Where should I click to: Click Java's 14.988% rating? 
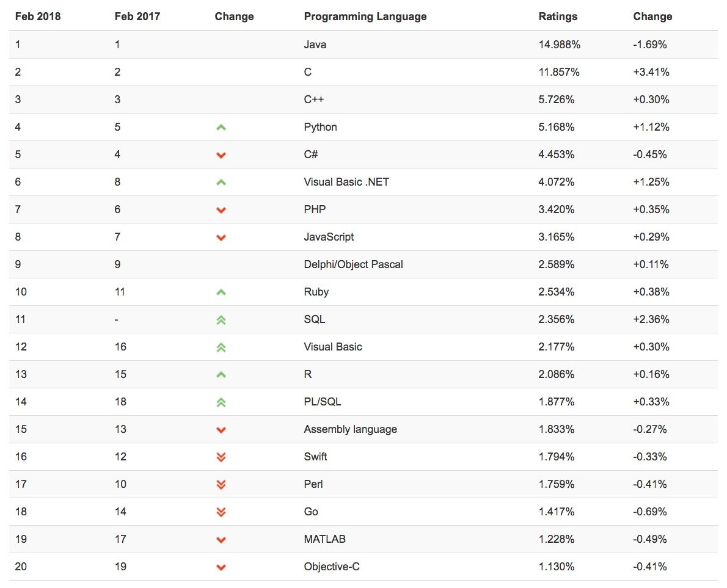point(559,45)
